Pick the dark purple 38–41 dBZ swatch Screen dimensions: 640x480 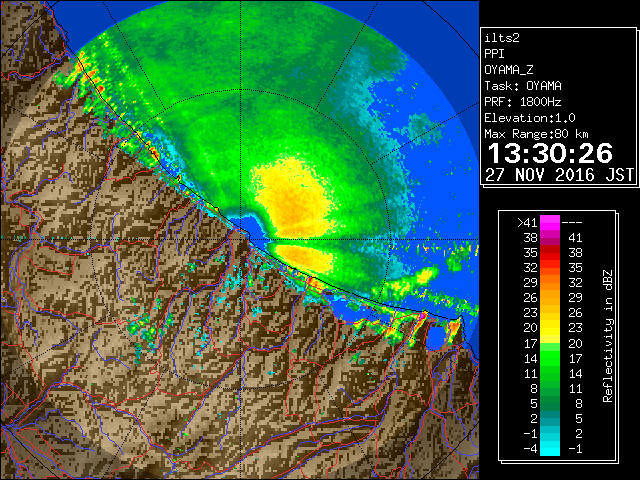click(x=550, y=238)
